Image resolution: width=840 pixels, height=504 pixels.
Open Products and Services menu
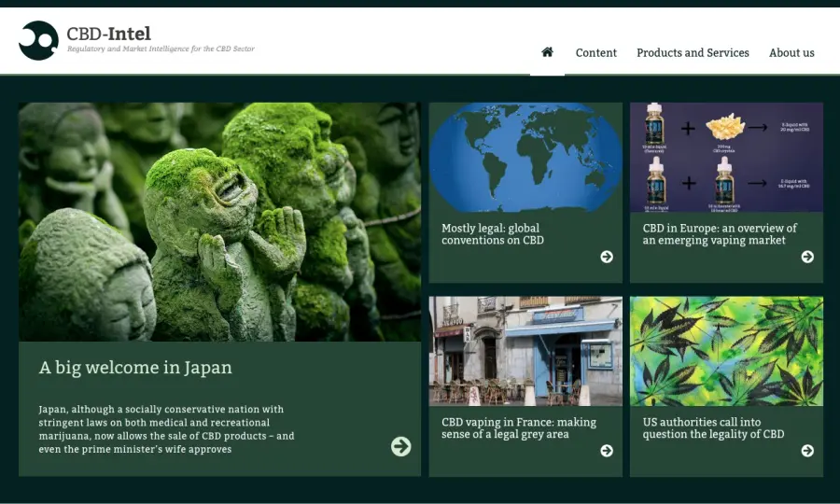point(693,52)
